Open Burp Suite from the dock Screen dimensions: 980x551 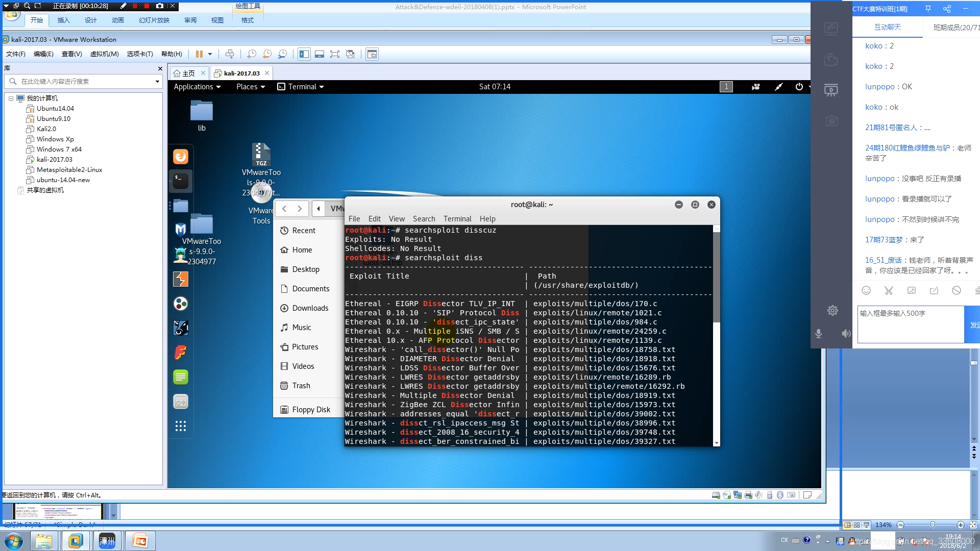click(181, 279)
